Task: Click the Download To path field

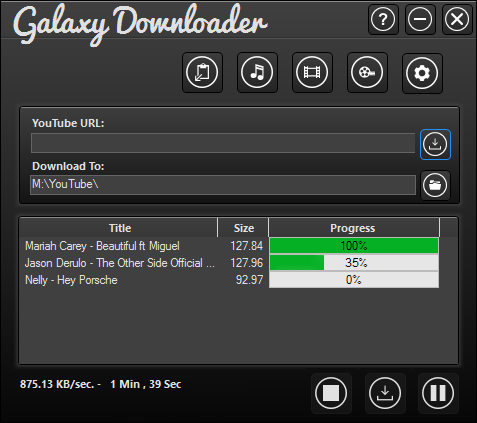Action: click(223, 185)
